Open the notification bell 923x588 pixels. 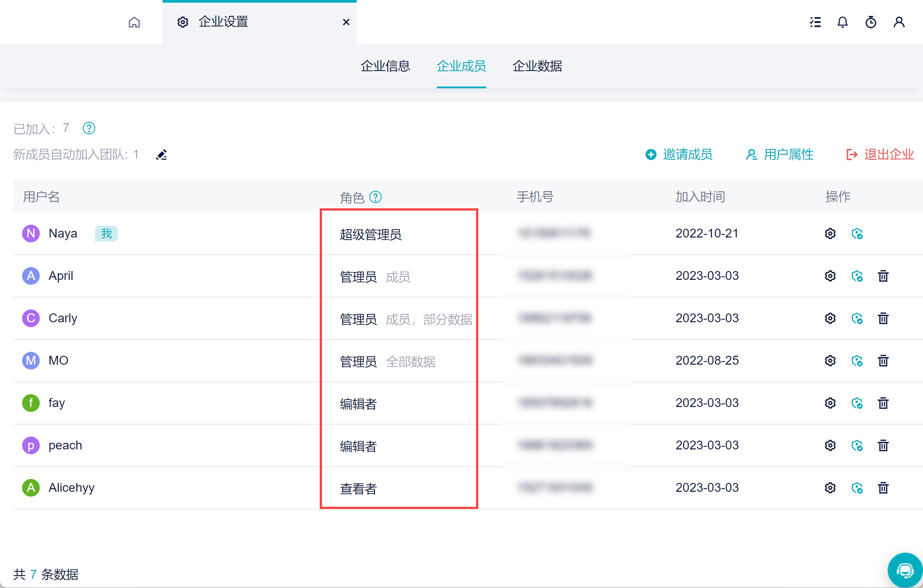(x=843, y=22)
